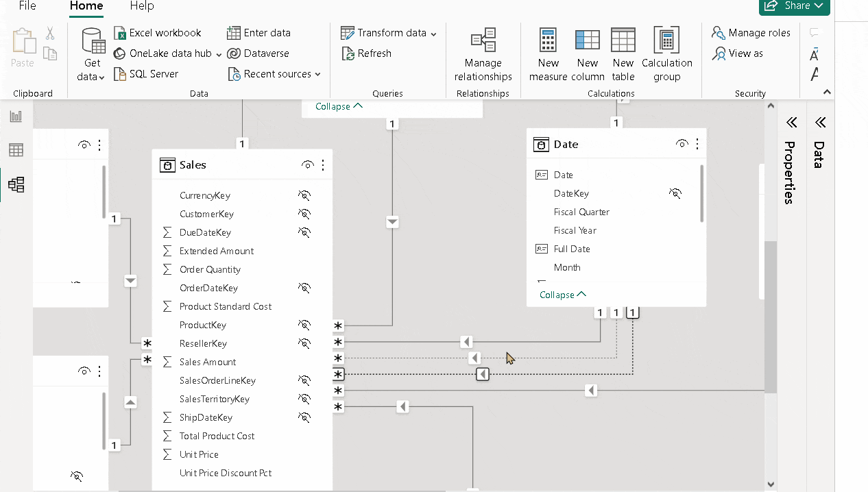Screen dimensions: 868x492
Task: Collapse the table card above Sales
Action: pos(339,106)
